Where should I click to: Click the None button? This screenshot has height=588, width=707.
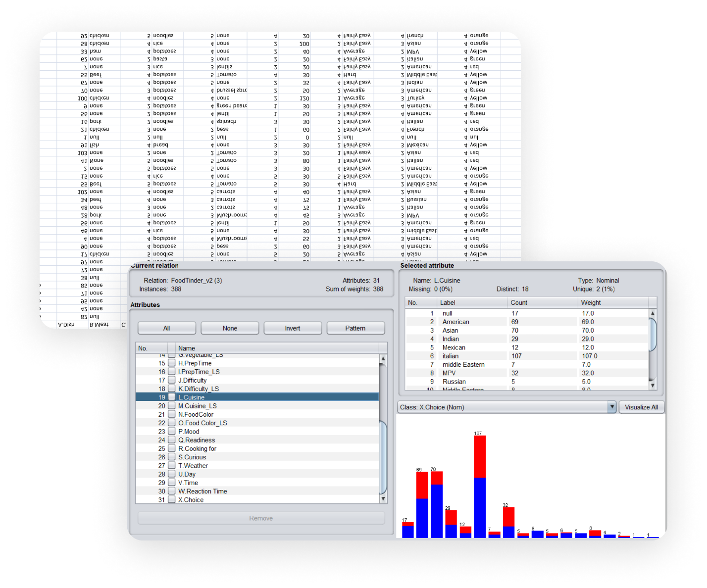(x=230, y=328)
